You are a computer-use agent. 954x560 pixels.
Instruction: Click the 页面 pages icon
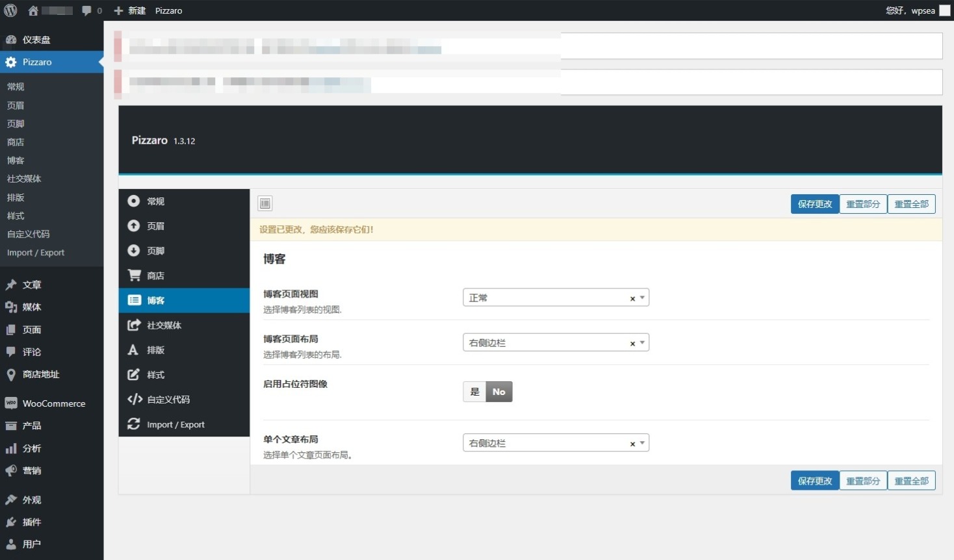tap(11, 330)
